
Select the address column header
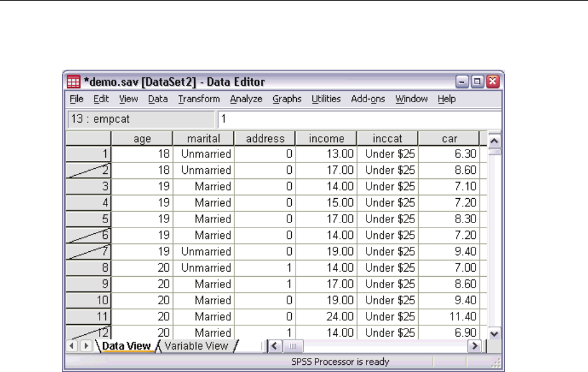pos(265,139)
